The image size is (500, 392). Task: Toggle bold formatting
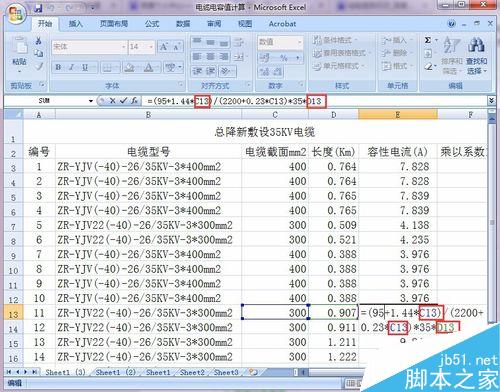click(58, 68)
